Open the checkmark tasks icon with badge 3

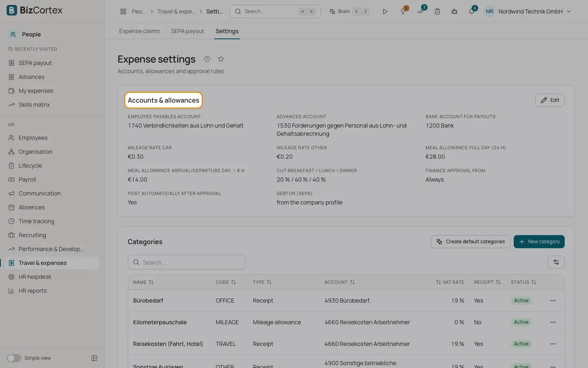(x=420, y=11)
